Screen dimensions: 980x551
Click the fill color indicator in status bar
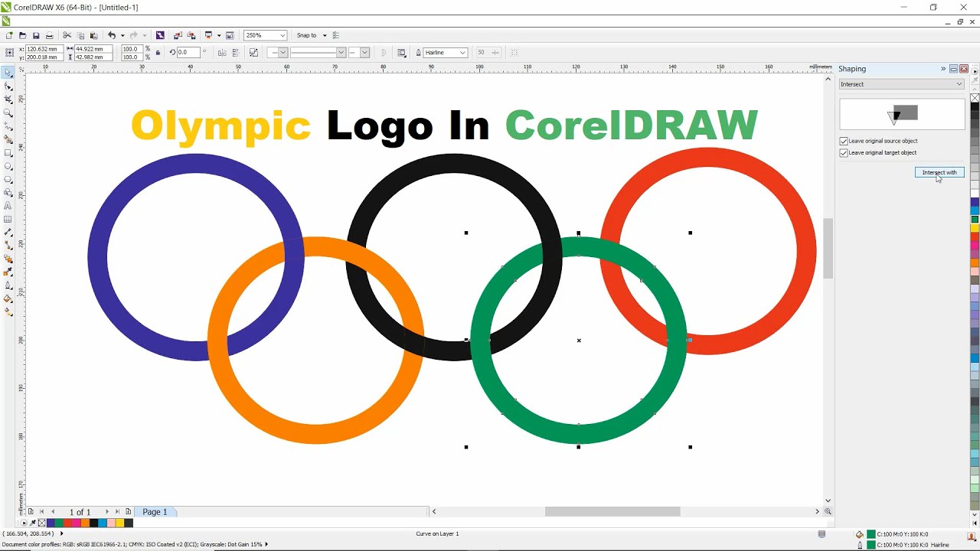(871, 534)
